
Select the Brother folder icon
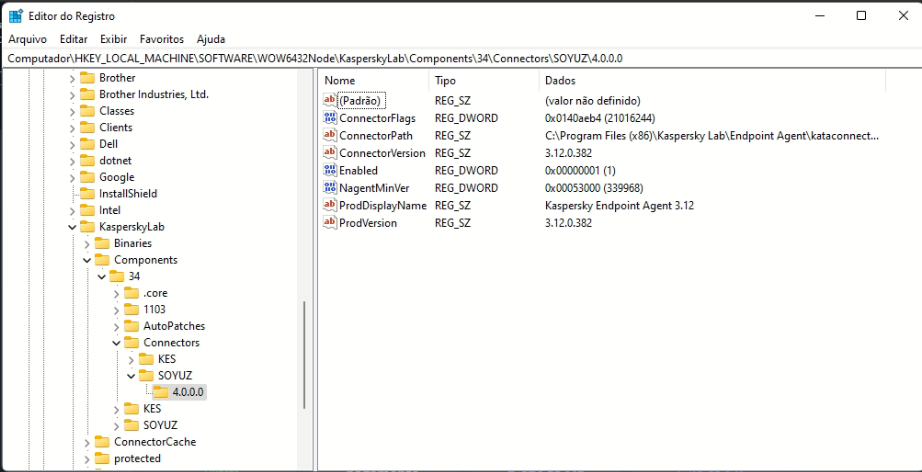pyautogui.click(x=88, y=78)
